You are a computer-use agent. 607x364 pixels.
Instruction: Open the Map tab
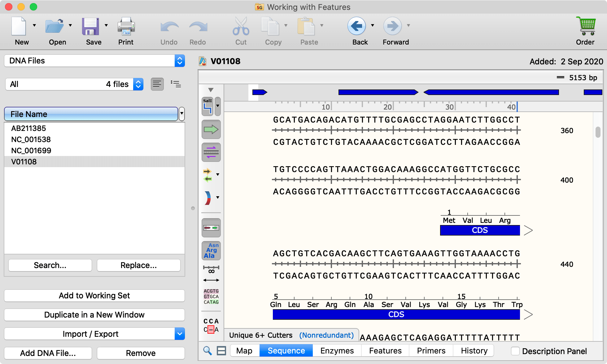coord(244,350)
